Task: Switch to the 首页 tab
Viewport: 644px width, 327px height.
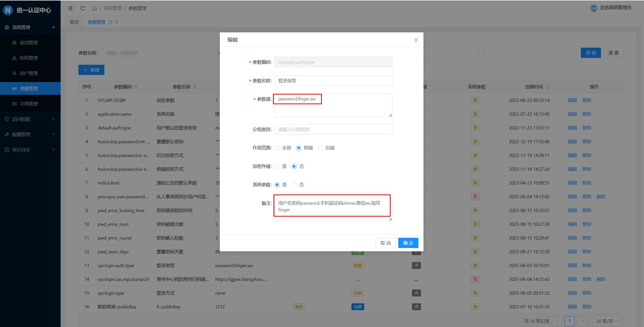Action: point(74,22)
